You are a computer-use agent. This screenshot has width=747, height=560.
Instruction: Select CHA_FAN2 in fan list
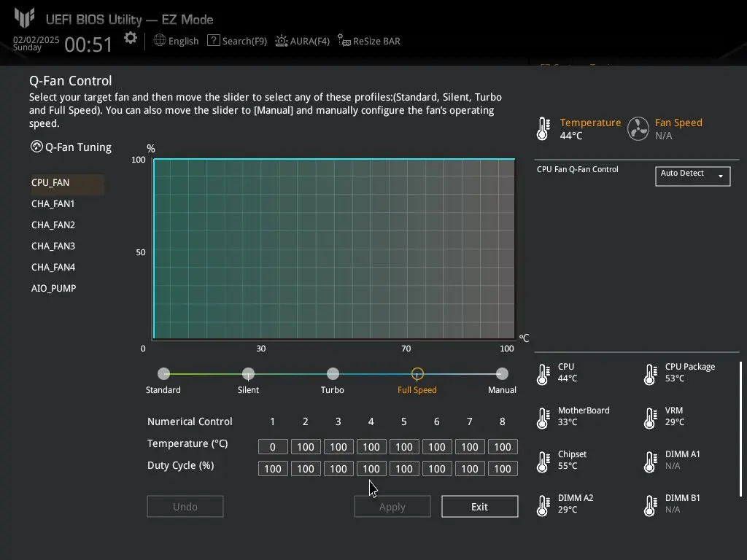[x=53, y=225]
